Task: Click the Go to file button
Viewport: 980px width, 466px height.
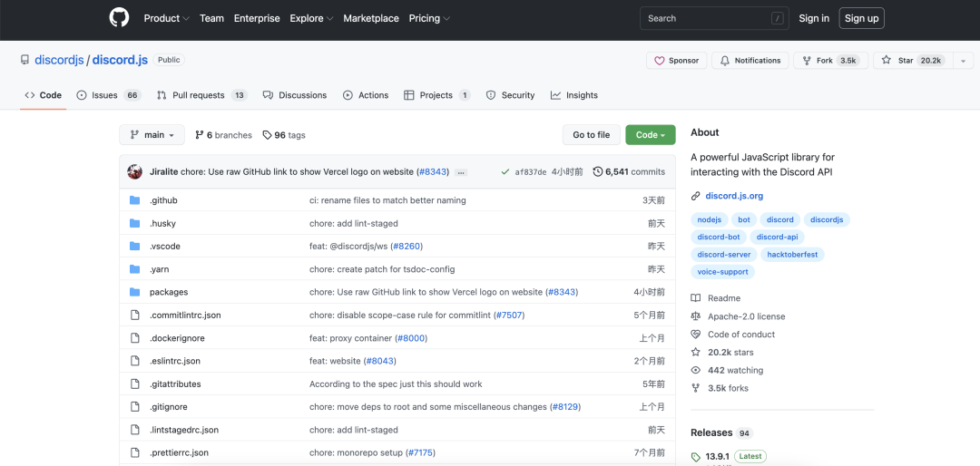Action: [x=592, y=135]
